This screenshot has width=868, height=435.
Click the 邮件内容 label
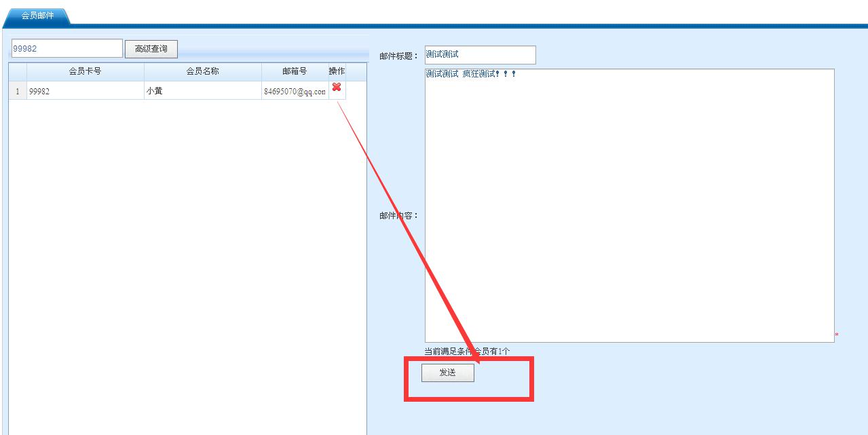click(398, 216)
